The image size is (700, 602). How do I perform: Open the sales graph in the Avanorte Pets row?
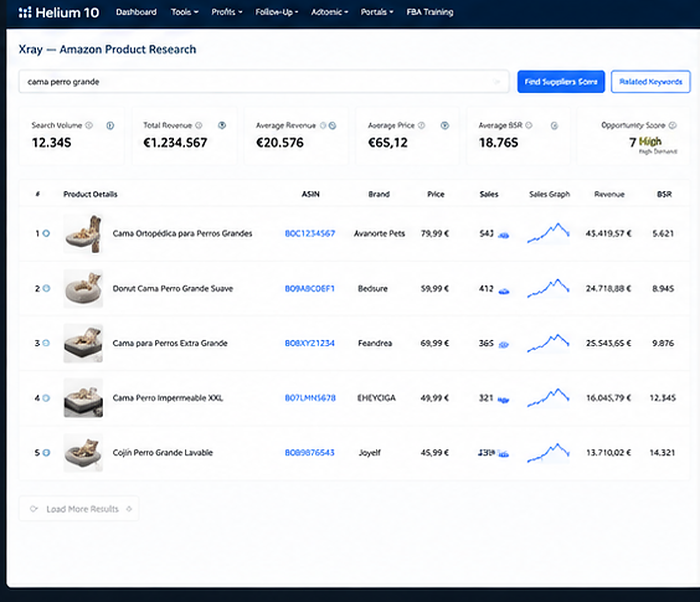(x=548, y=233)
